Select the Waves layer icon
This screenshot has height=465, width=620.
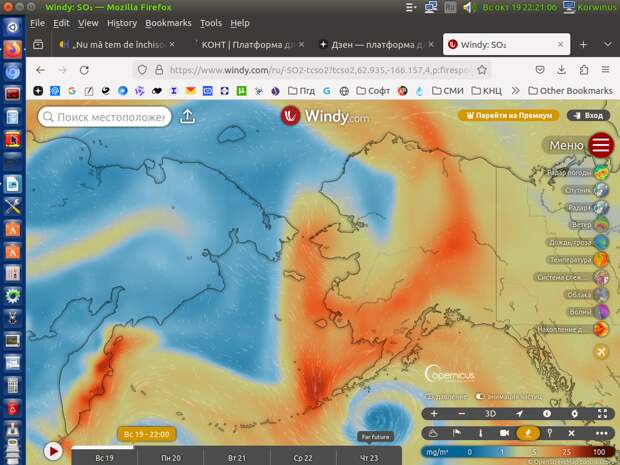[x=602, y=312]
